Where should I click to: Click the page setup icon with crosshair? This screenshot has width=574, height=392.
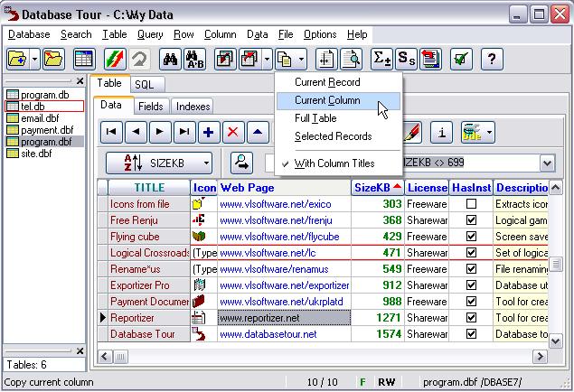pyautogui.click(x=326, y=59)
